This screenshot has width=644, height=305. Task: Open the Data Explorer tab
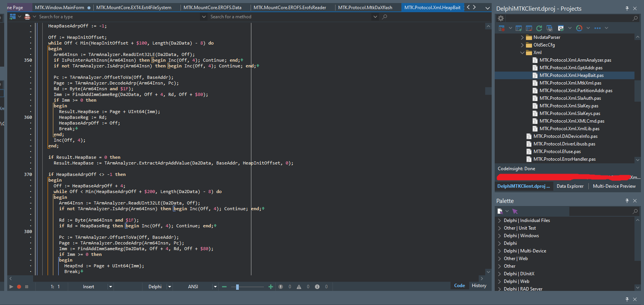pyautogui.click(x=570, y=186)
